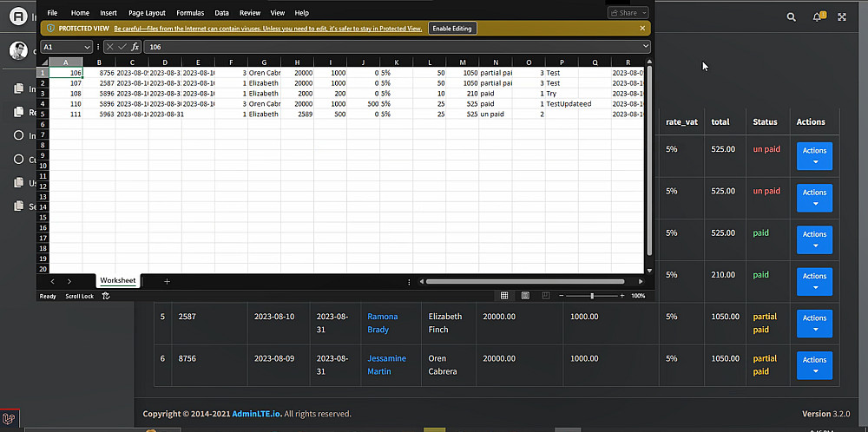Viewport: 868px width, 432px height.
Task: Select cell containing 'TestUpdateed'
Action: click(x=562, y=103)
